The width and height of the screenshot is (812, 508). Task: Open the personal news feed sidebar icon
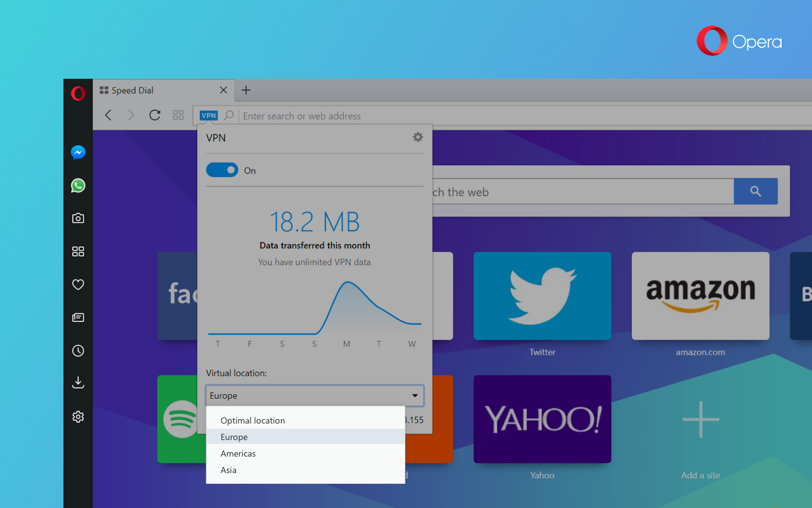pyautogui.click(x=77, y=317)
